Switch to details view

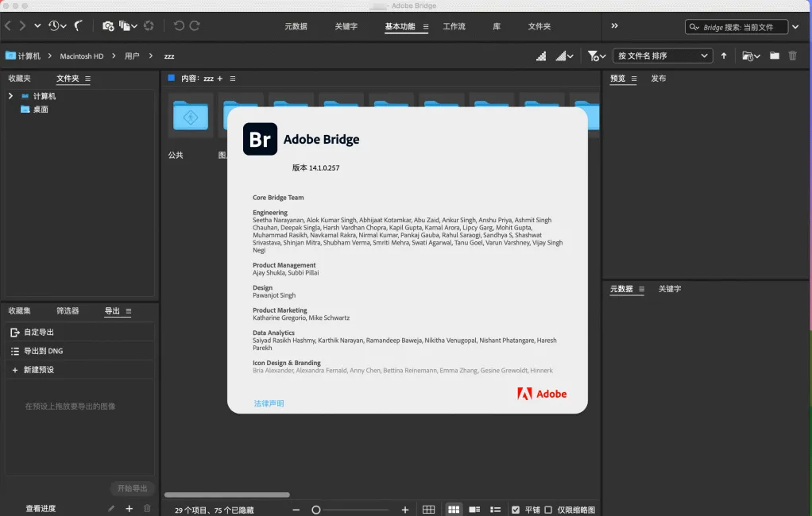click(474, 510)
